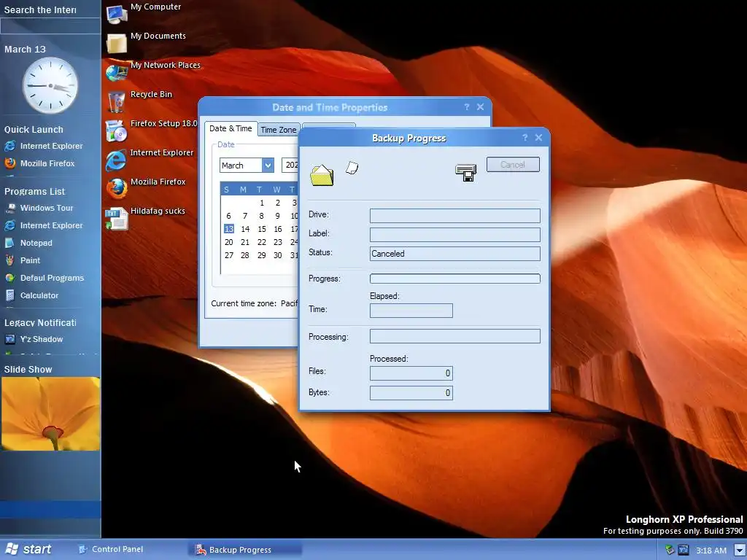Select day 13 in the calendar
747x560 pixels.
click(228, 229)
